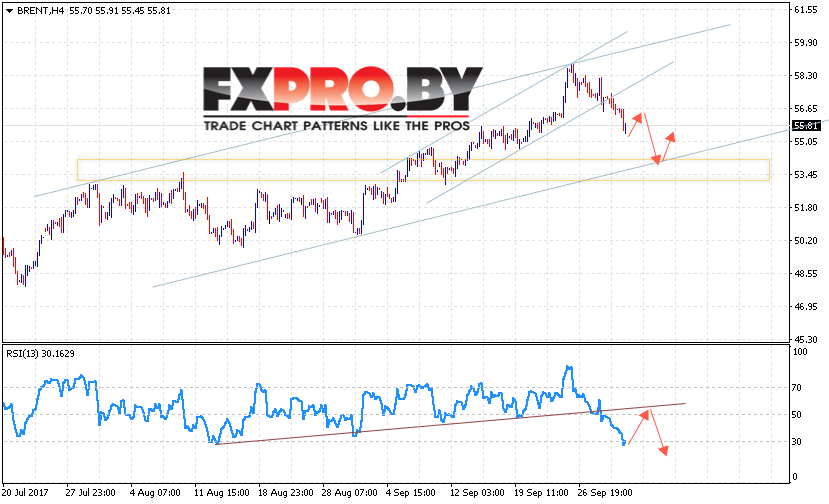Select the RSI(13) 30.1629 indicator label
Image resolution: width=829 pixels, height=504 pixels.
(40, 354)
